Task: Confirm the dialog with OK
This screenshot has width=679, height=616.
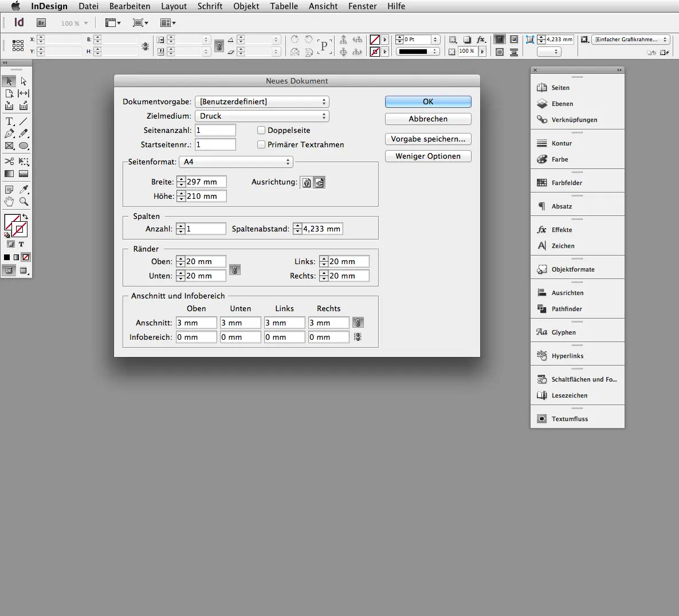Action: click(428, 101)
